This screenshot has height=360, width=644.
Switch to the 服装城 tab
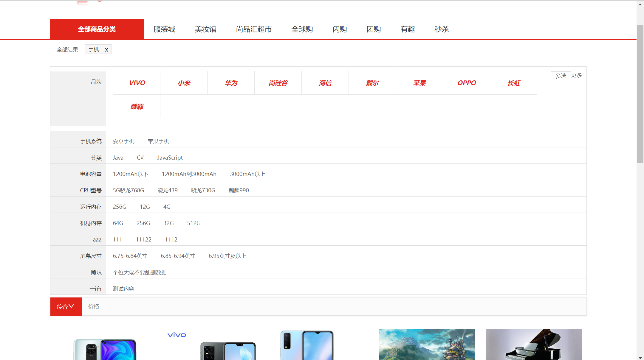(x=164, y=29)
